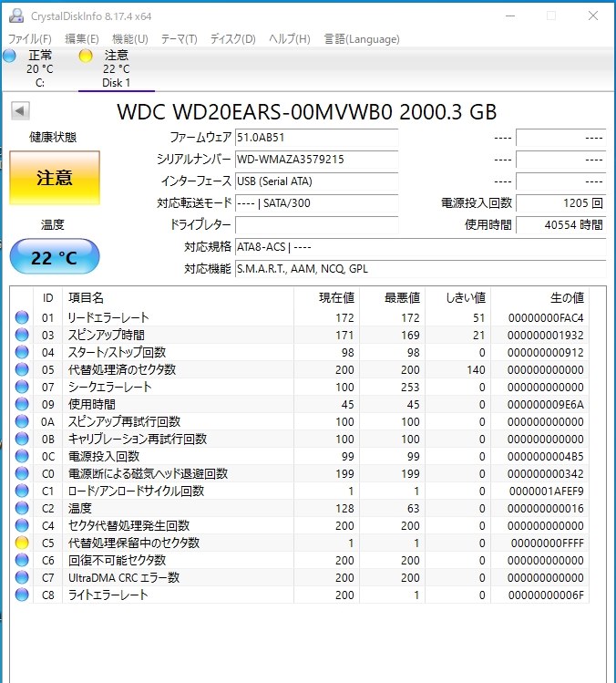Select the 代替処理済のセクタ数 row name
The image size is (616, 683).
(122, 369)
